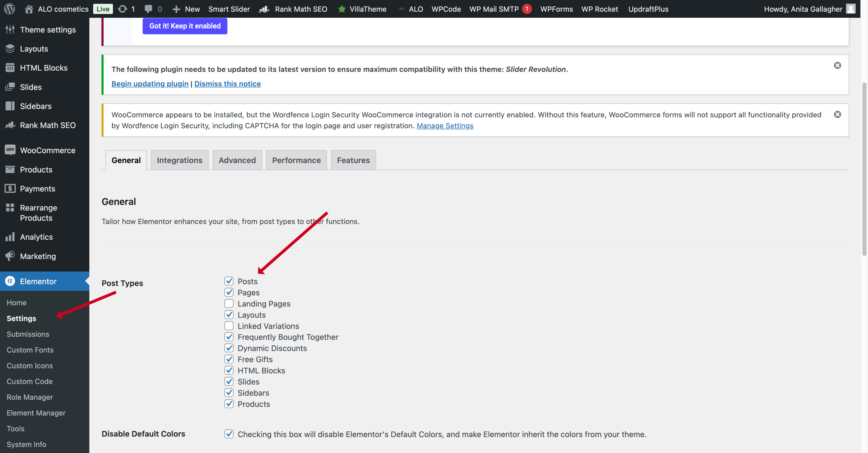868x453 pixels.
Task: Click the Rearrange Products grid icon
Action: (10, 207)
